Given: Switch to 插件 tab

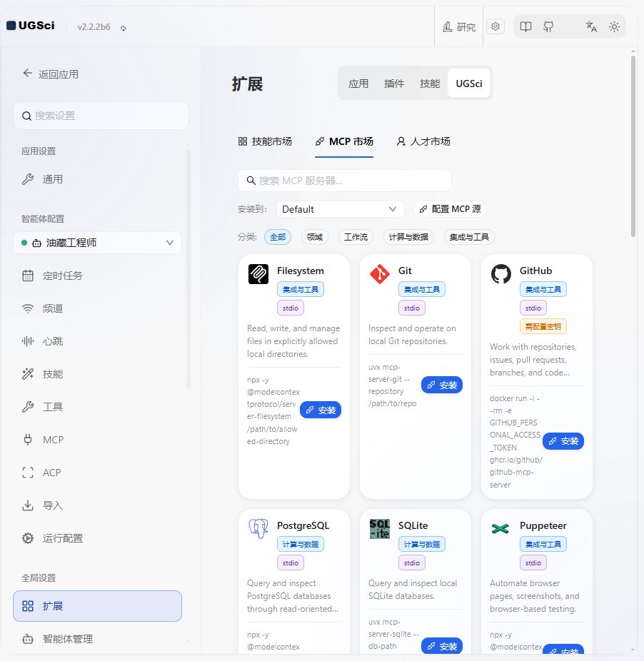Looking at the screenshot, I should (394, 84).
